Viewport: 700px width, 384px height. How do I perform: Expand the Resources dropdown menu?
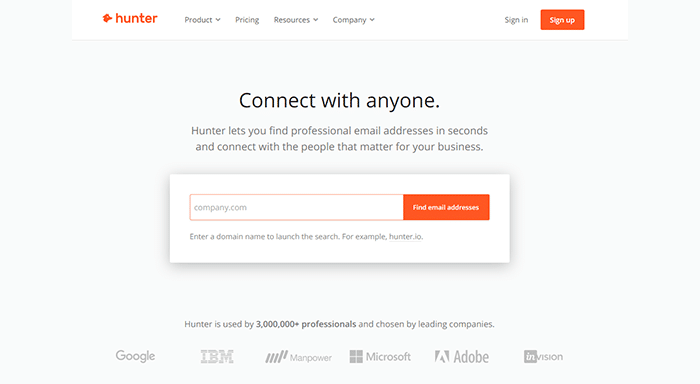point(296,20)
